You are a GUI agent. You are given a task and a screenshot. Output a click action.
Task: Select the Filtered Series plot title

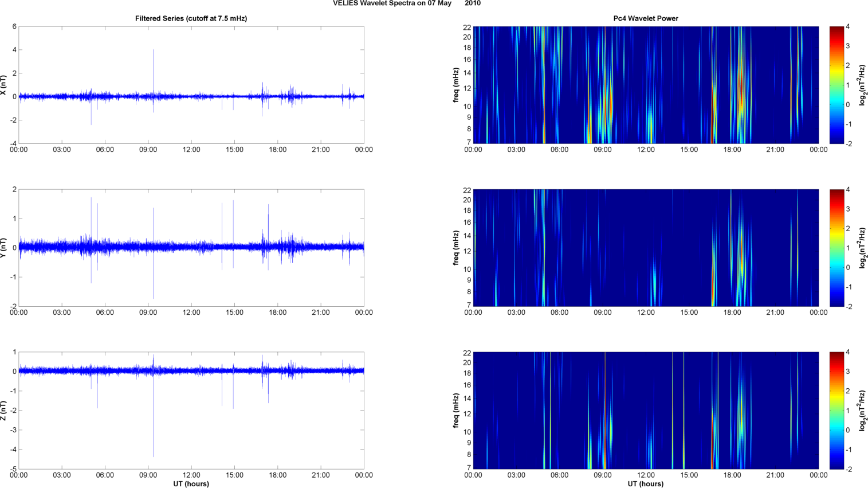tap(191, 18)
